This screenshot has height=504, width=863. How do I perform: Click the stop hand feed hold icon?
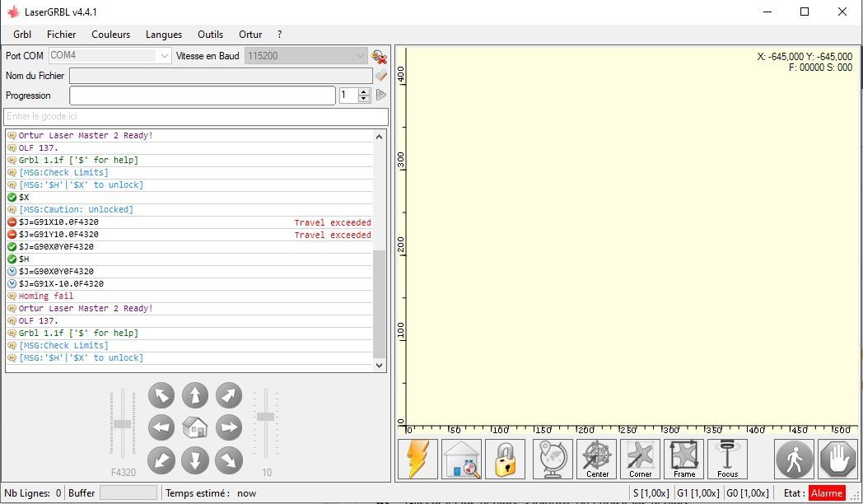pos(837,459)
